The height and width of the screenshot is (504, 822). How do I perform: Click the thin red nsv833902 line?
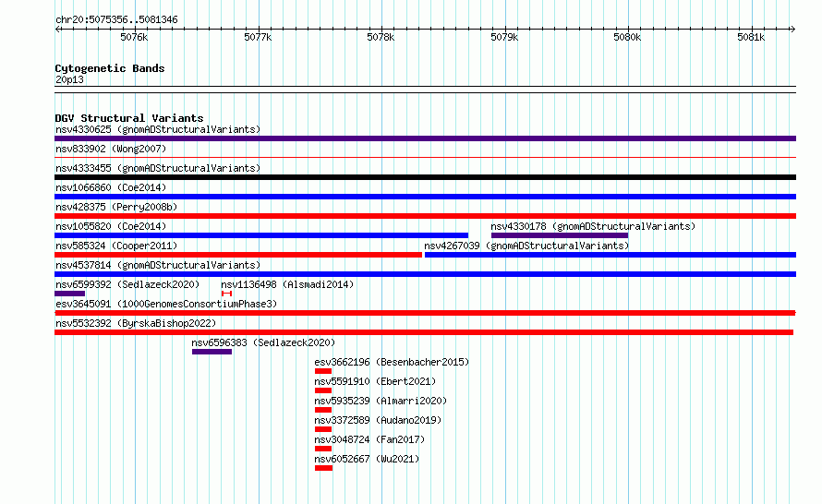[425, 157]
